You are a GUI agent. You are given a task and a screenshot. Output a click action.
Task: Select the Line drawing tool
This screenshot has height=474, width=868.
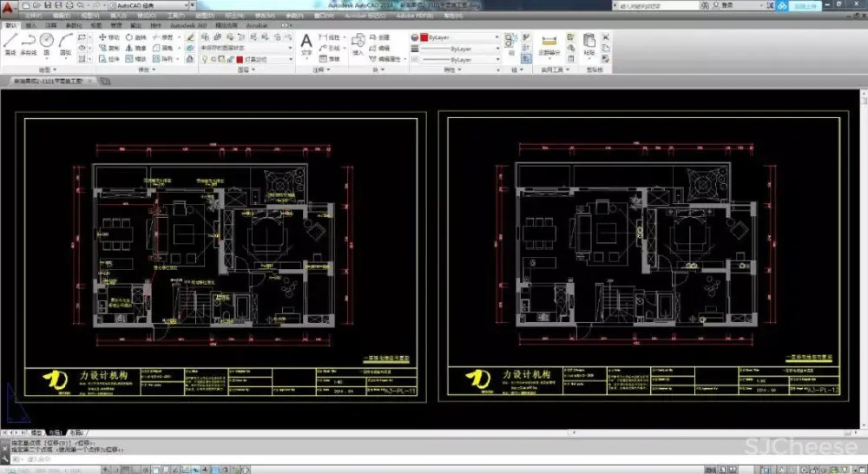[10, 41]
